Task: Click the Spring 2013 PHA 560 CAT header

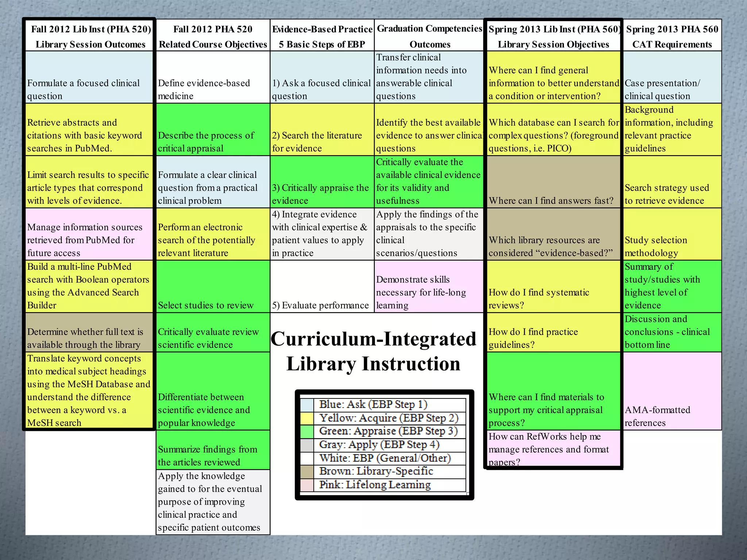Action: 672,36
